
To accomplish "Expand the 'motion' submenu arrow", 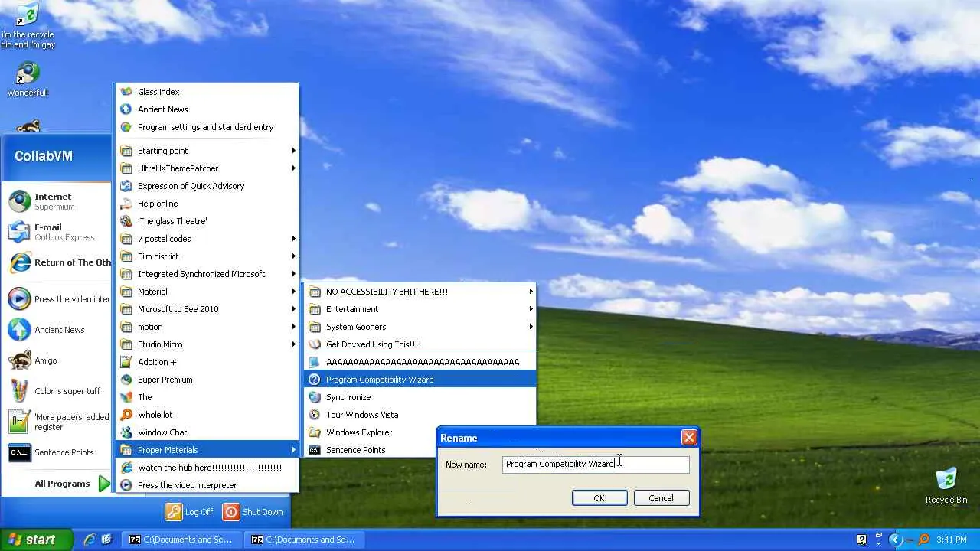I will click(293, 327).
